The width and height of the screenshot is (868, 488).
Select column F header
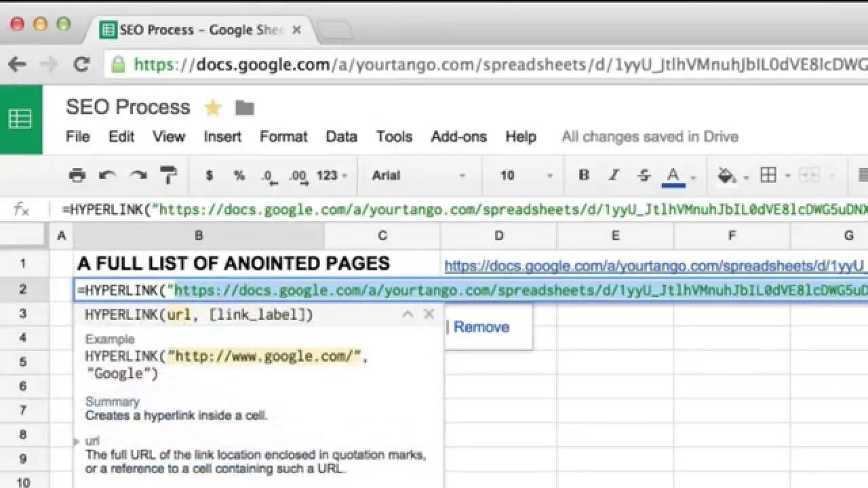pos(732,235)
